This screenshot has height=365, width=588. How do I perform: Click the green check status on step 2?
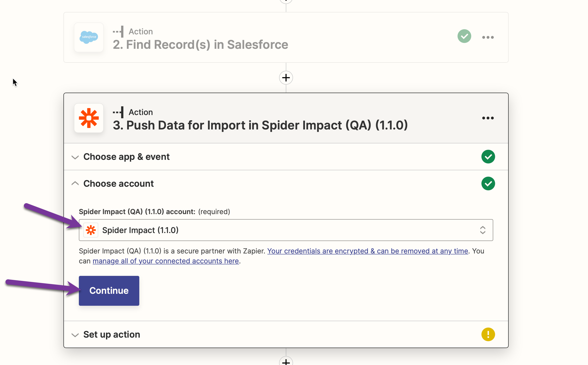(x=464, y=36)
